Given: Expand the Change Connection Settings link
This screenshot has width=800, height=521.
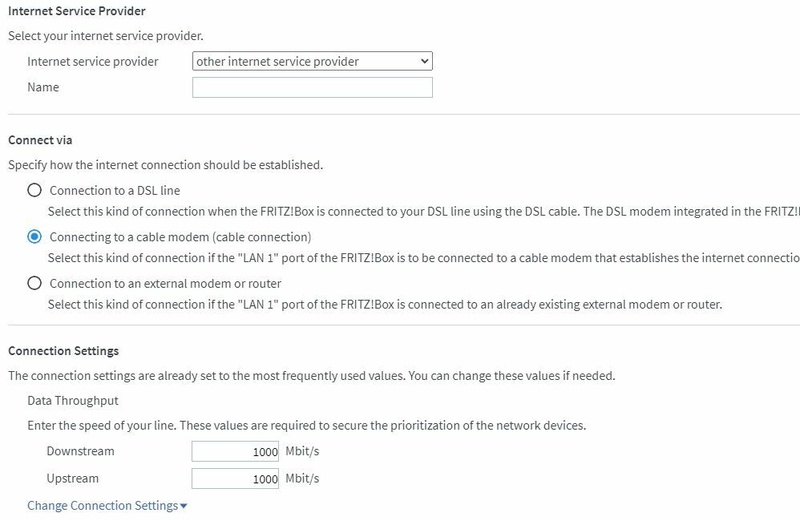Looking at the screenshot, I should (x=102, y=506).
